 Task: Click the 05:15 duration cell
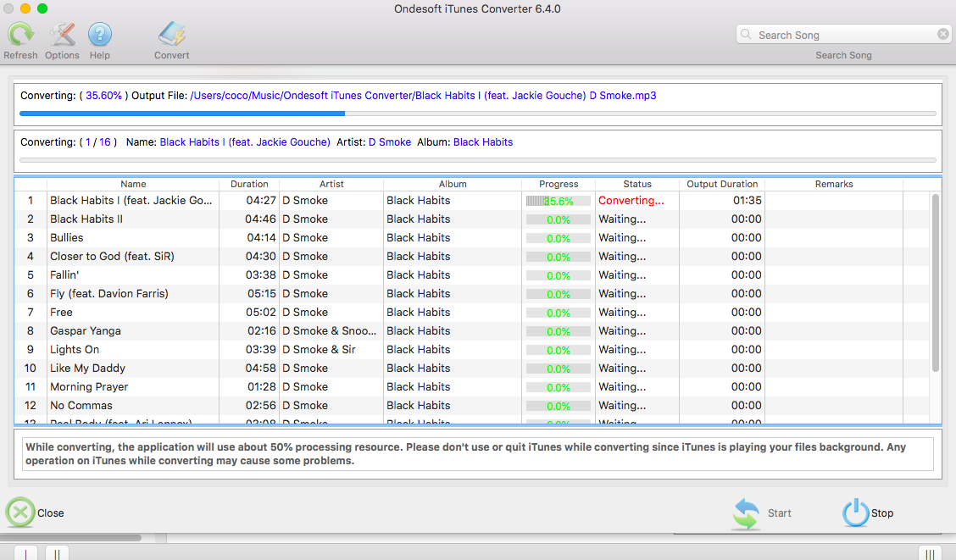click(262, 294)
